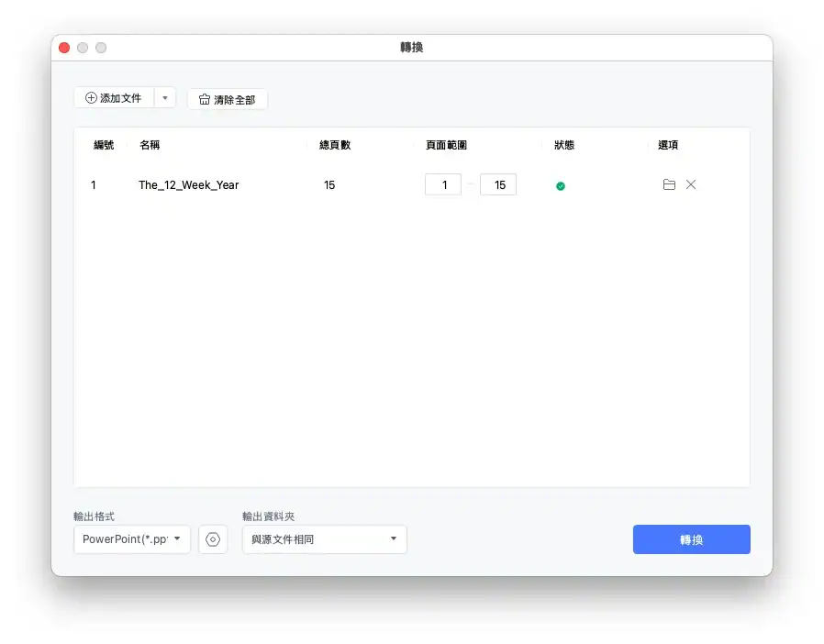Screen dimensions: 824x644
Task: Click the blue Convert (轉換) button
Action: click(692, 539)
